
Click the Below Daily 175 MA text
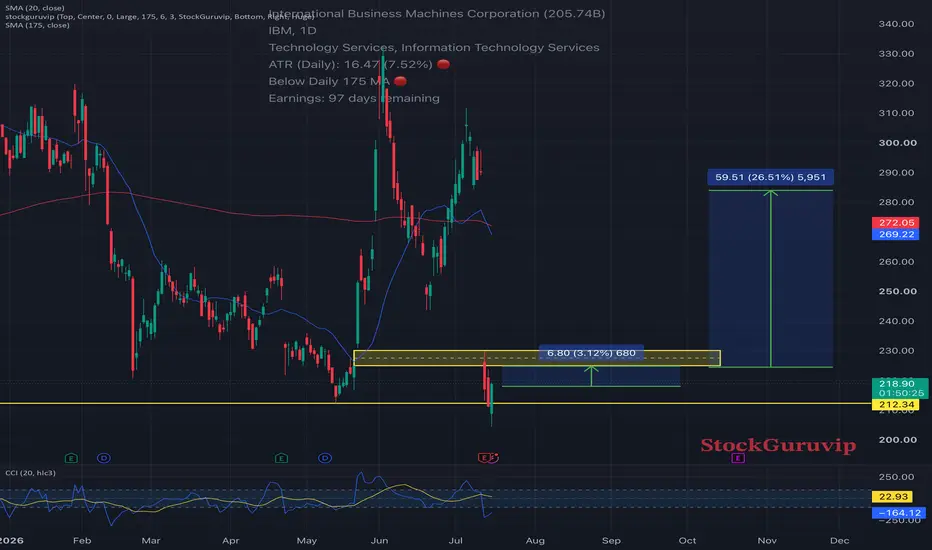[x=329, y=81]
